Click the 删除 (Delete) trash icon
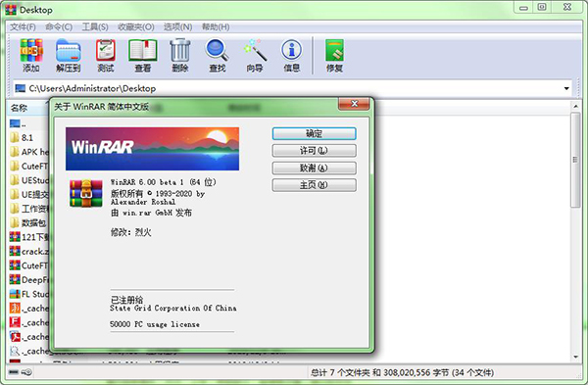 pos(180,56)
